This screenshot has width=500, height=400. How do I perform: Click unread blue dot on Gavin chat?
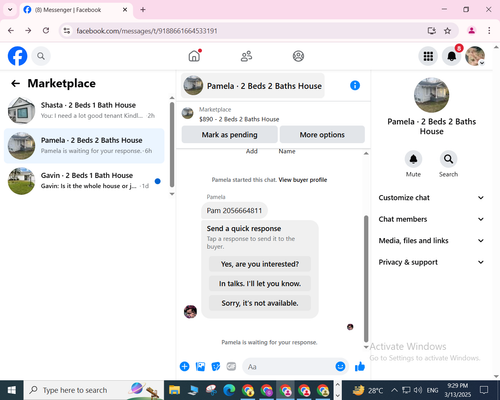click(x=158, y=181)
